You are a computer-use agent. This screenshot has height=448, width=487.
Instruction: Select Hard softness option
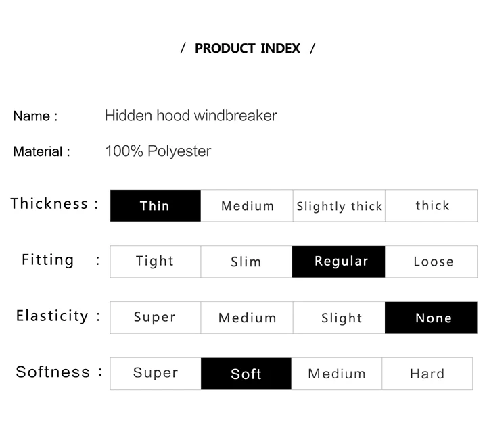(x=427, y=374)
